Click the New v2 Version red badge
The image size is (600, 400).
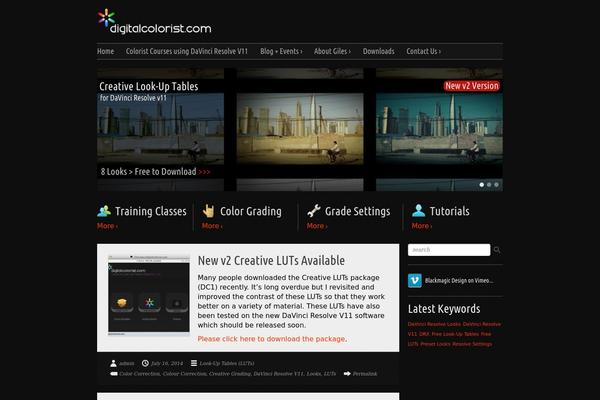click(472, 86)
